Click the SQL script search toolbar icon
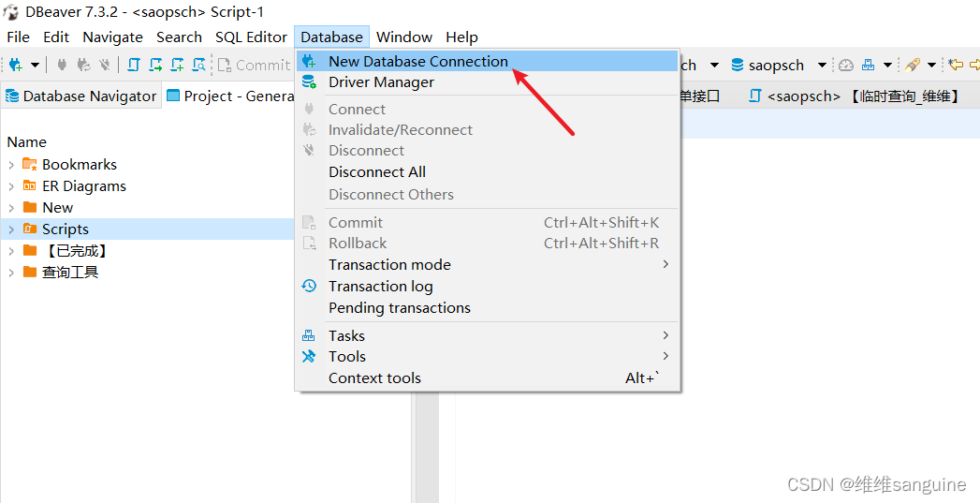 (198, 65)
